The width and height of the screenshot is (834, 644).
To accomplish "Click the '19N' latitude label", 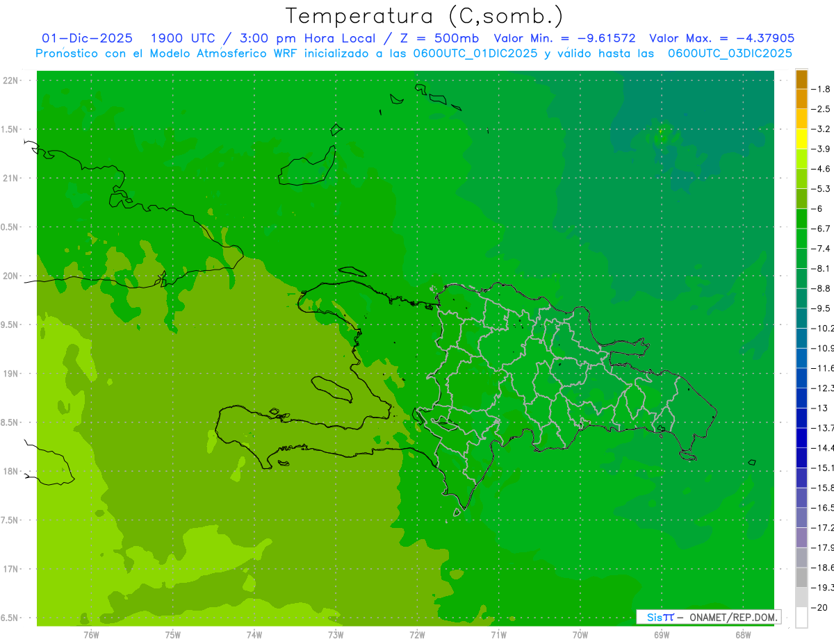I will click(x=10, y=374).
